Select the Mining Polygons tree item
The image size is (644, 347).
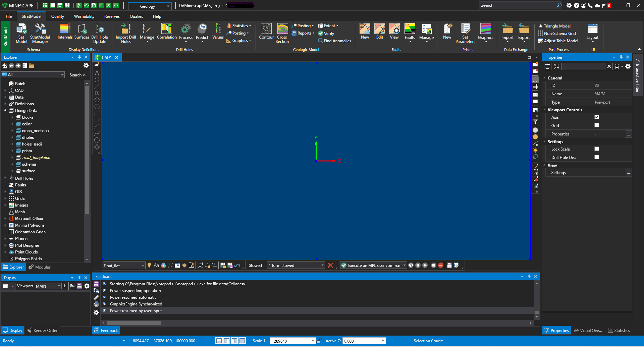(x=30, y=225)
